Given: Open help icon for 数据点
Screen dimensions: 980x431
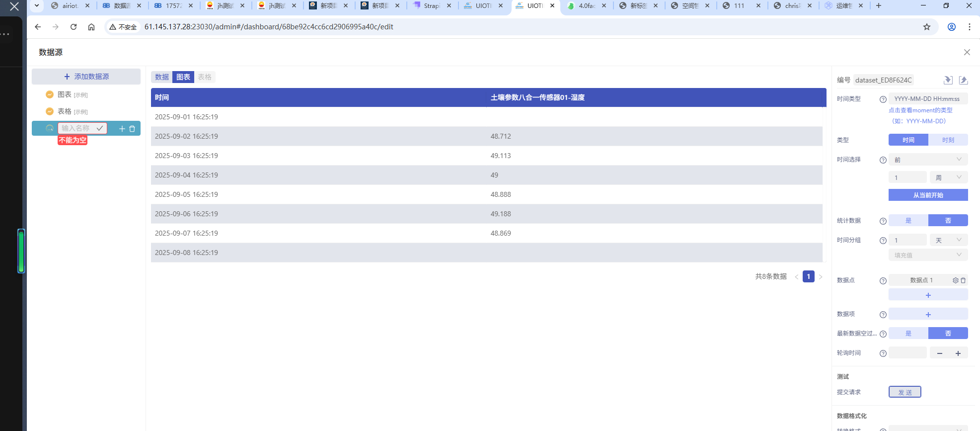Looking at the screenshot, I should tap(883, 281).
